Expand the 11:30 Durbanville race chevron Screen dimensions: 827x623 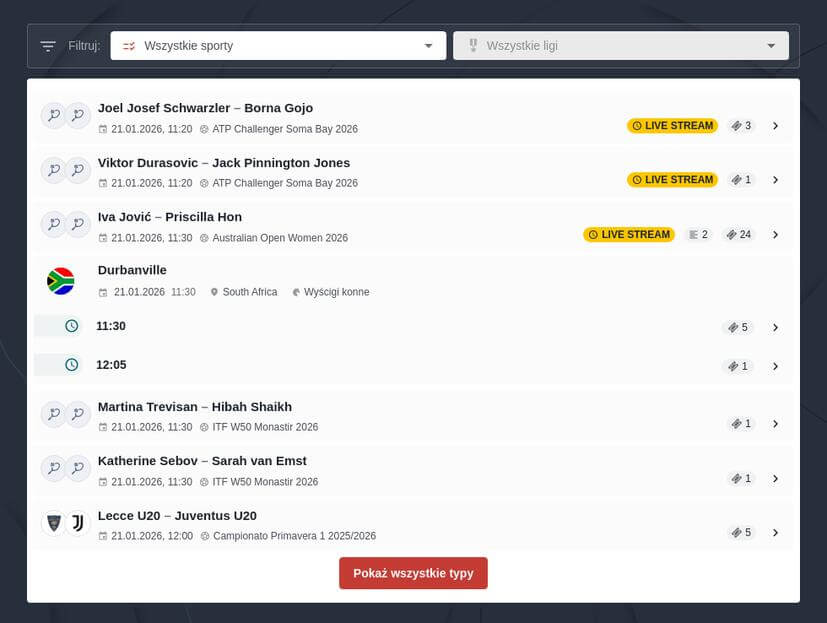click(x=775, y=328)
